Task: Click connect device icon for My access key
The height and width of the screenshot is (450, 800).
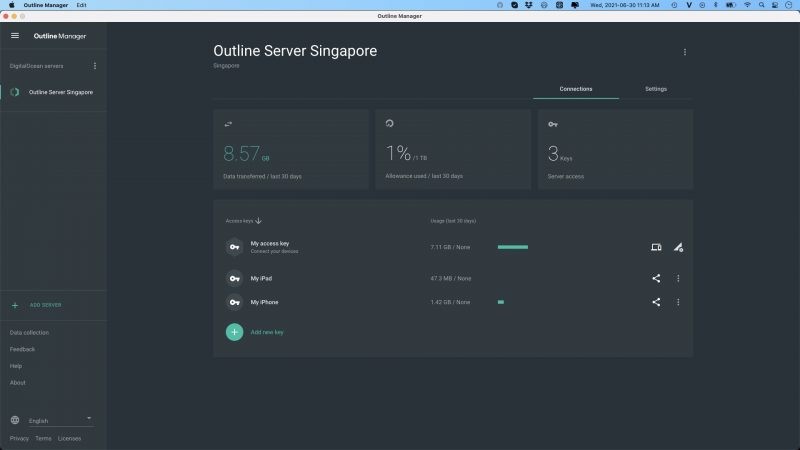Action: pos(656,247)
